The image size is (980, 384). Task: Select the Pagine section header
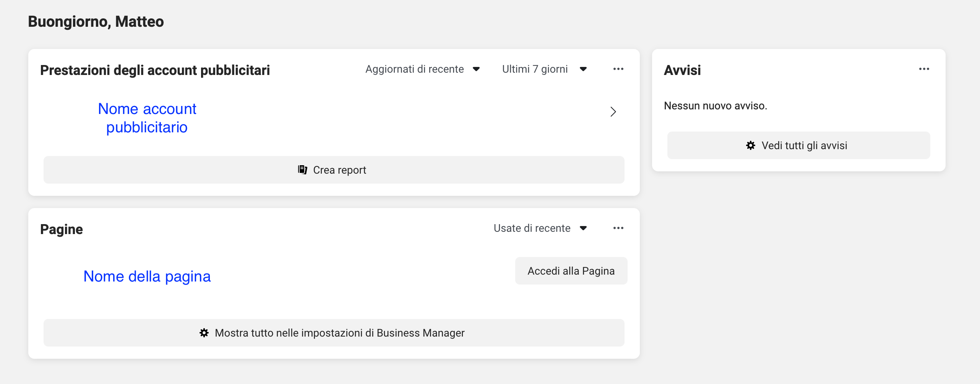point(61,229)
